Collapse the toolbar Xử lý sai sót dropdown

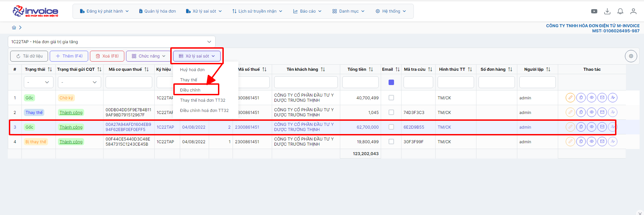point(197,56)
